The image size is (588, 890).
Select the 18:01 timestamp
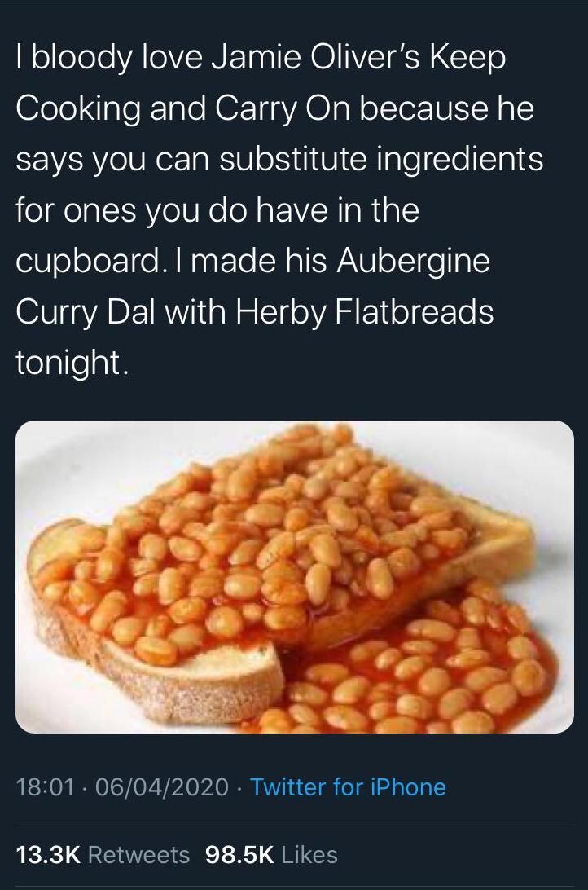[x=46, y=787]
